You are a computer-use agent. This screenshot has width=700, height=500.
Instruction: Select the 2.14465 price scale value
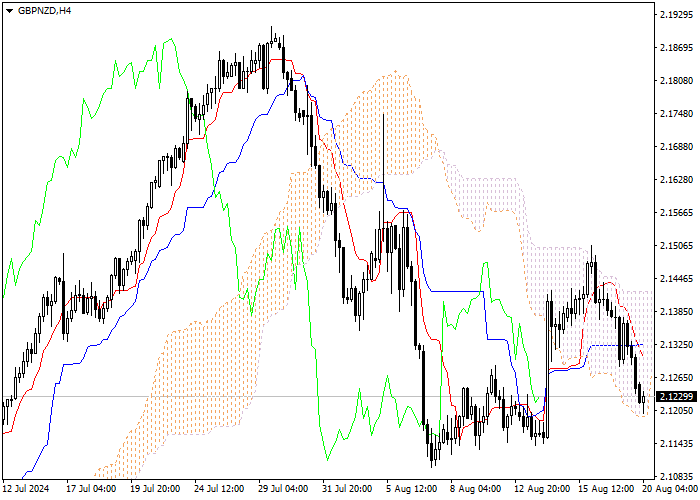[x=676, y=279]
